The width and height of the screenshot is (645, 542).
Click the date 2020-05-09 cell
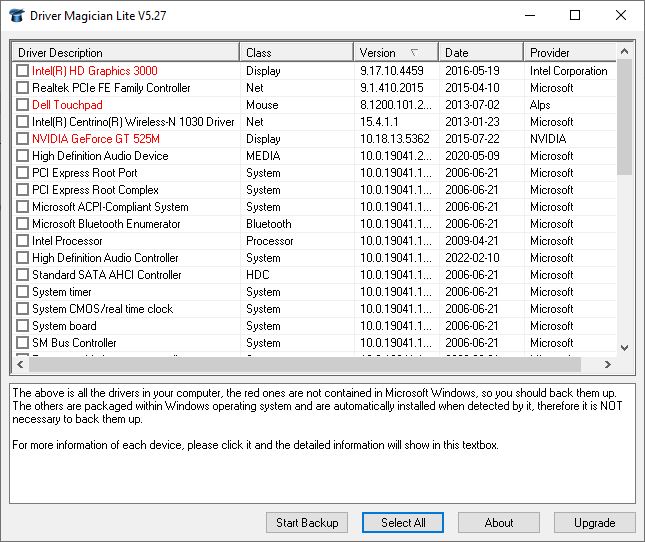pyautogui.click(x=472, y=155)
